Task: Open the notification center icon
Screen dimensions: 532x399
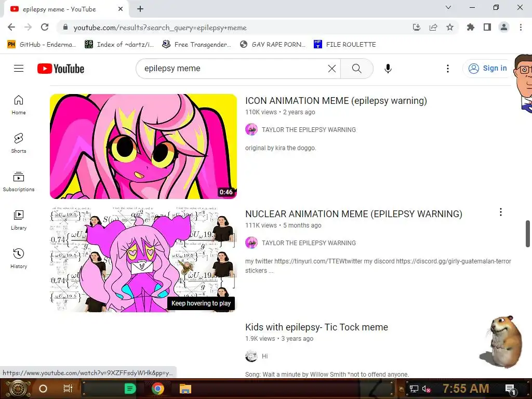Action: point(510,389)
